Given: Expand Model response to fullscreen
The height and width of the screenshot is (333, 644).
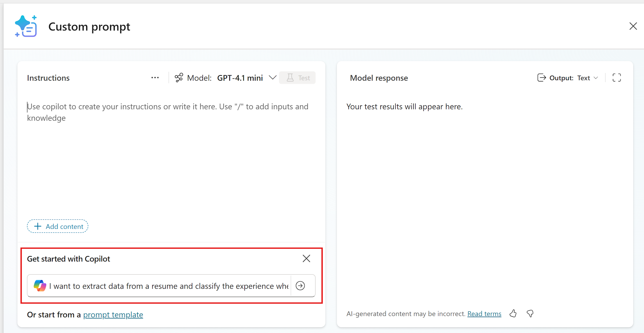Looking at the screenshot, I should pyautogui.click(x=617, y=77).
